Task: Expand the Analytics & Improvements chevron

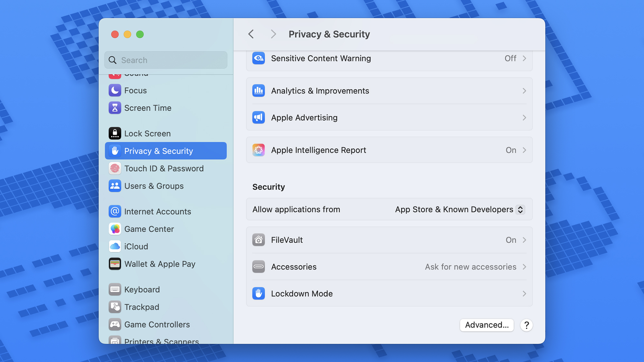Action: pyautogui.click(x=525, y=91)
